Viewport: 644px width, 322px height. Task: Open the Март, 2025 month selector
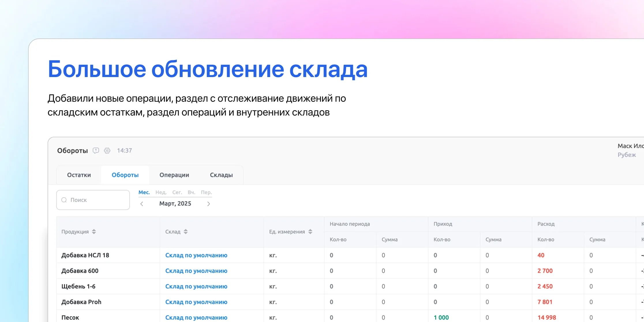pos(175,203)
